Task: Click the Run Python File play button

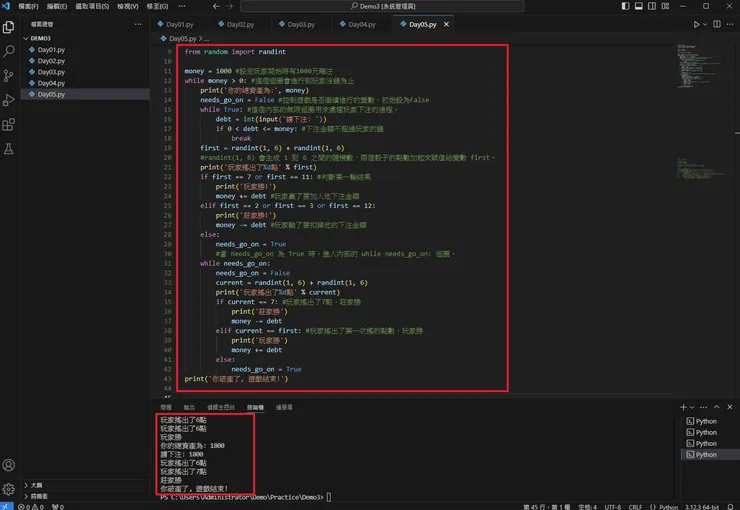Action: [x=697, y=23]
